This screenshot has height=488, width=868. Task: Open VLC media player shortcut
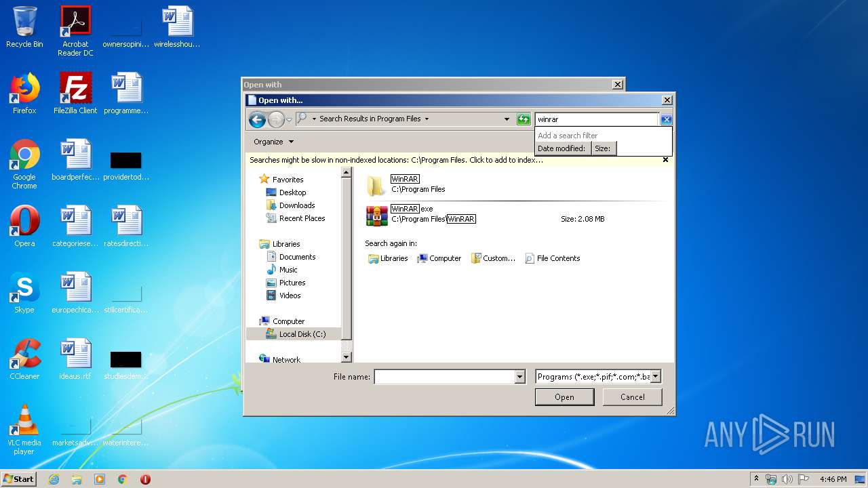point(24,430)
